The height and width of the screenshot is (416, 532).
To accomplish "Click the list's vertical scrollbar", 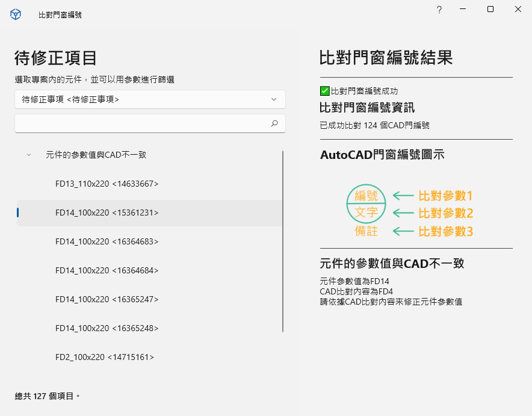I will click(283, 241).
